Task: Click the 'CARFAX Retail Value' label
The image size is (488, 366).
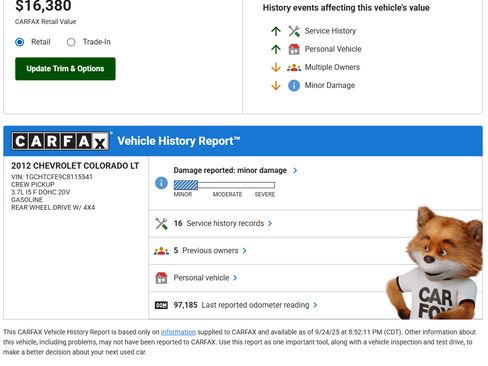Action: [x=46, y=22]
